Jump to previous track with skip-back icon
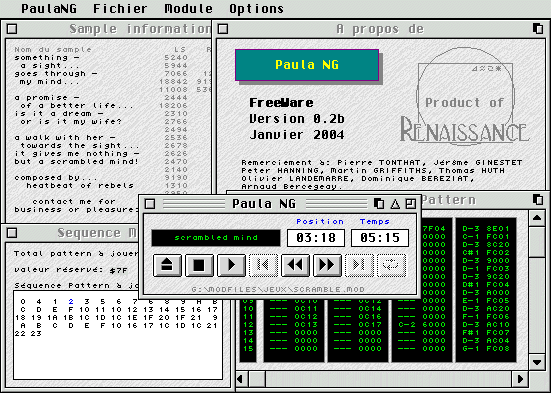The width and height of the screenshot is (551, 393). click(x=263, y=265)
